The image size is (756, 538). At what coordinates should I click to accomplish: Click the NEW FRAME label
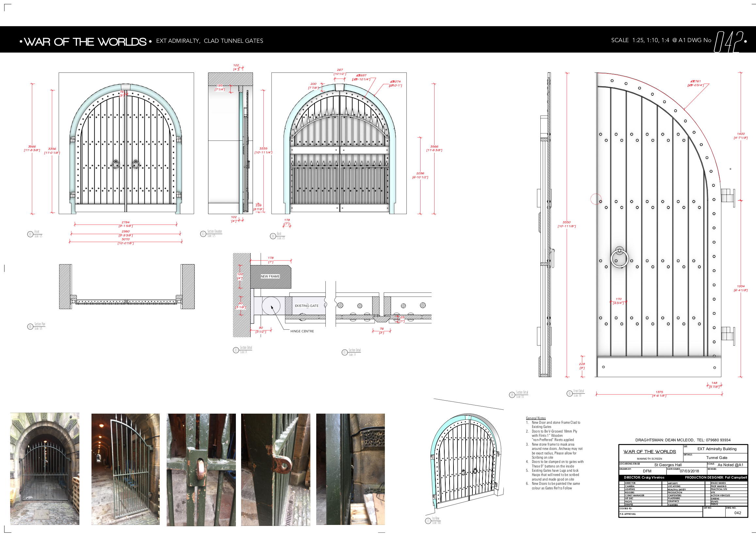270,276
